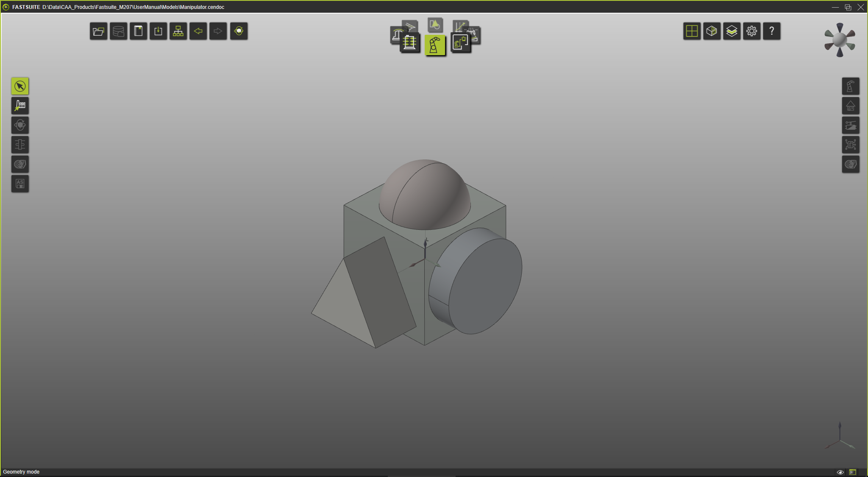Click the robot icon on the right sidebar
The height and width of the screenshot is (477, 868).
850,86
